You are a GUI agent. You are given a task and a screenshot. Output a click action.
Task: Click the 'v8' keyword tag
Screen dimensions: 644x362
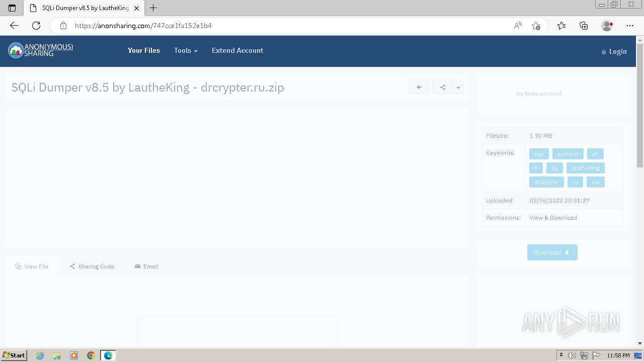tap(595, 154)
